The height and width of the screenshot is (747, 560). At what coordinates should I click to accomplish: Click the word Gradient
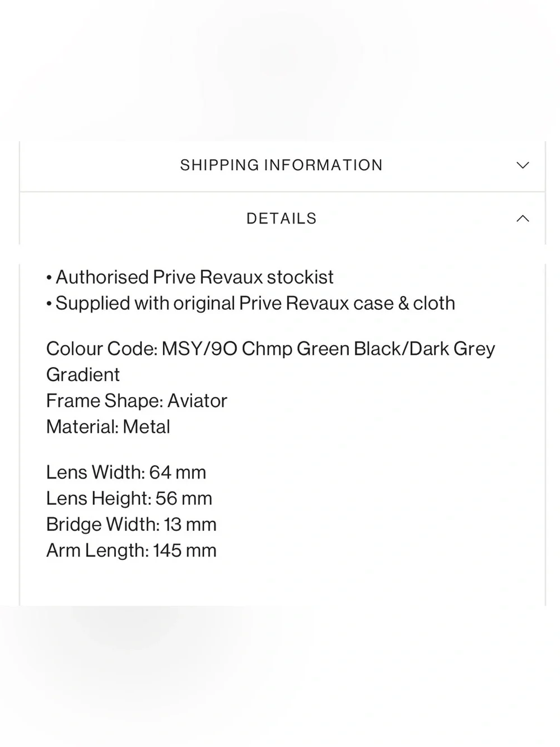point(83,374)
